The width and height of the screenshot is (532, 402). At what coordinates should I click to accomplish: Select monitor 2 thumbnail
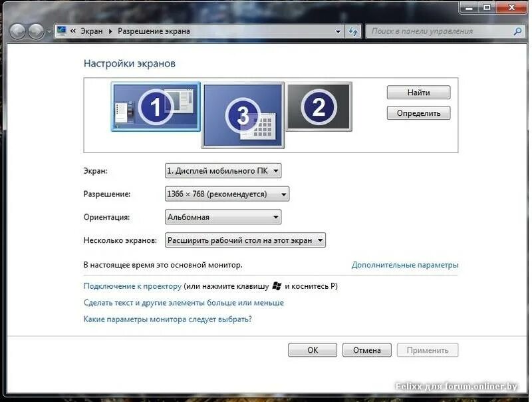(319, 106)
